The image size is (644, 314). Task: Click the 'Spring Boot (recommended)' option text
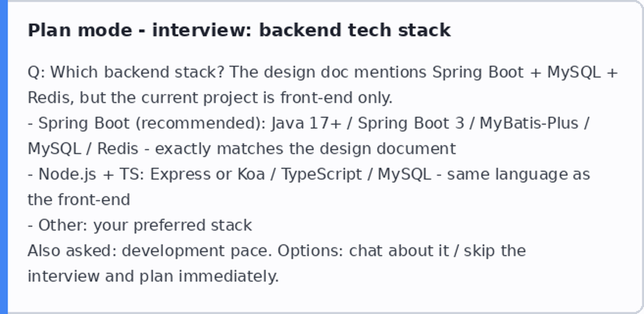point(152,124)
